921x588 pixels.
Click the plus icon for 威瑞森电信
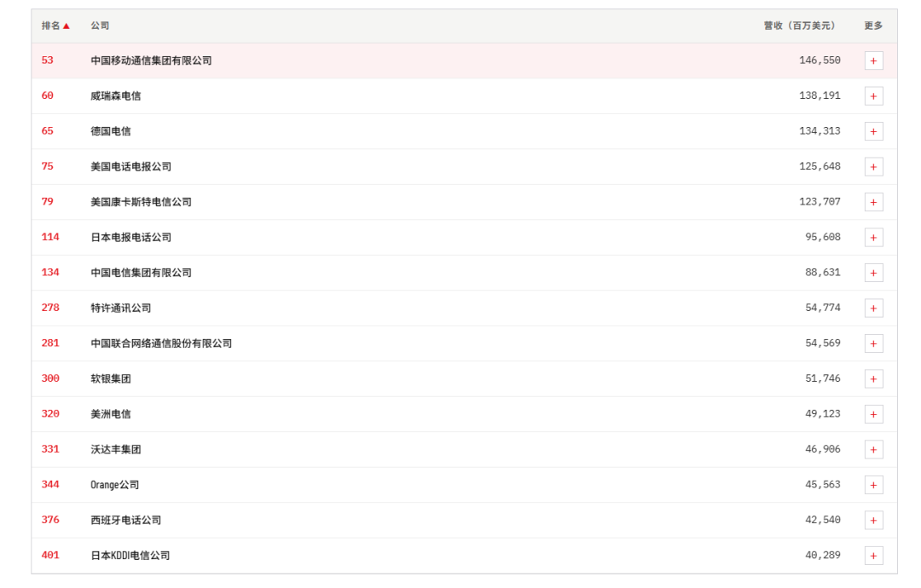click(873, 96)
